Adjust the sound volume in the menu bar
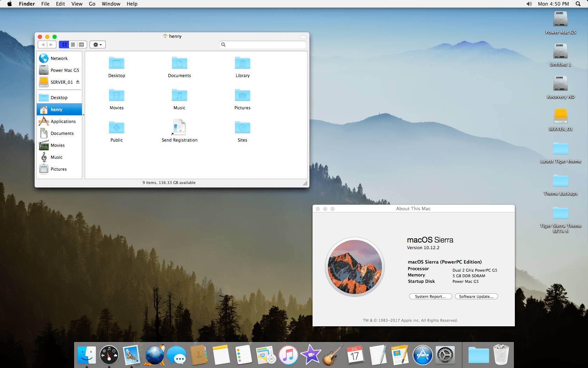The image size is (588, 368). (x=529, y=4)
